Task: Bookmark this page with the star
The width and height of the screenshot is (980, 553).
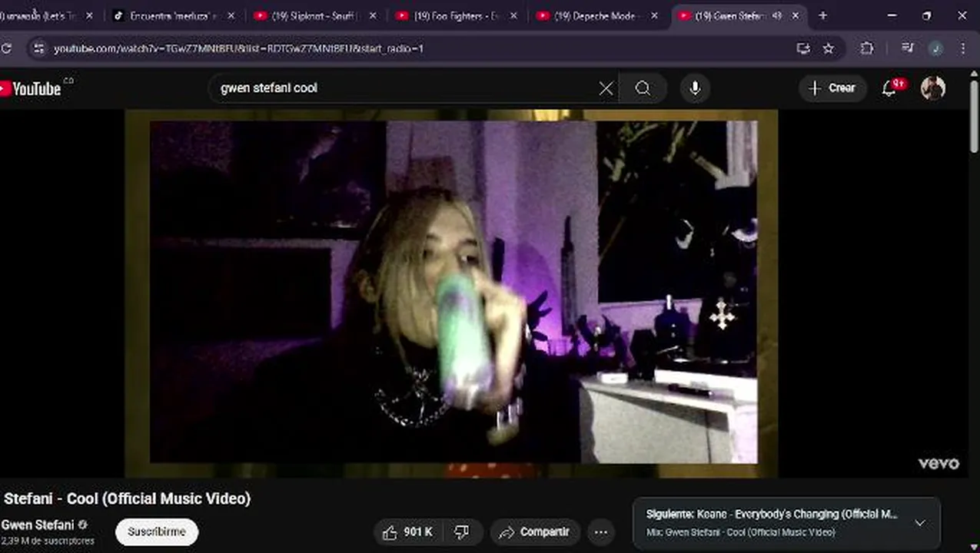Action: click(x=828, y=48)
